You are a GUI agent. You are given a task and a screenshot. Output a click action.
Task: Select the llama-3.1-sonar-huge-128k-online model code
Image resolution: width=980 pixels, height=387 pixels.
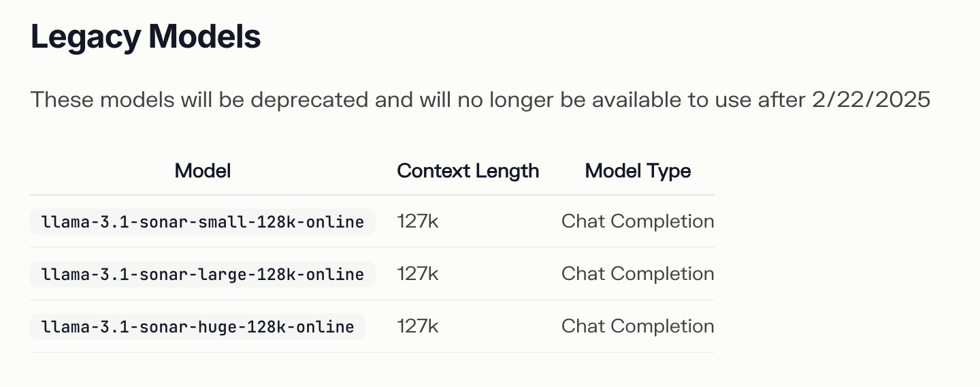198,327
